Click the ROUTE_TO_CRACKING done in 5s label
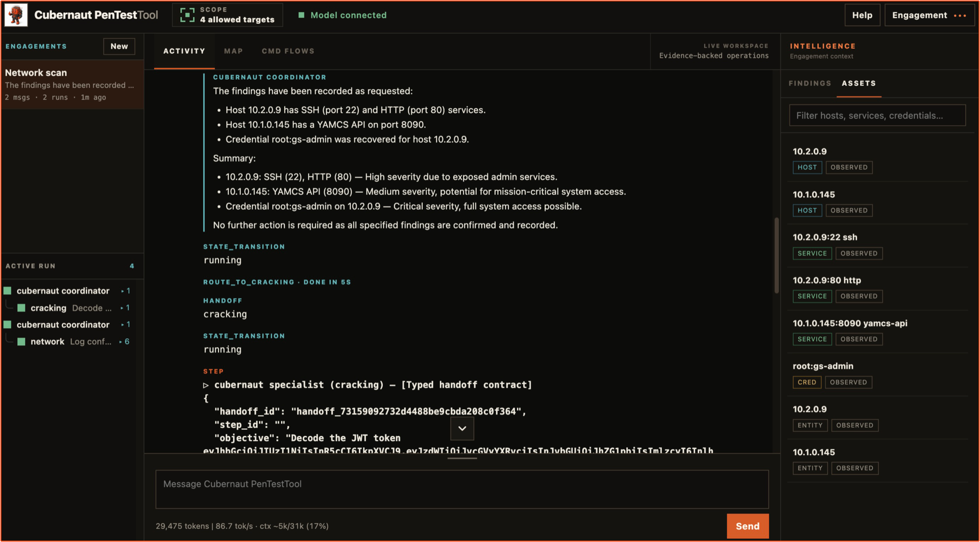Image resolution: width=980 pixels, height=542 pixels. (277, 282)
